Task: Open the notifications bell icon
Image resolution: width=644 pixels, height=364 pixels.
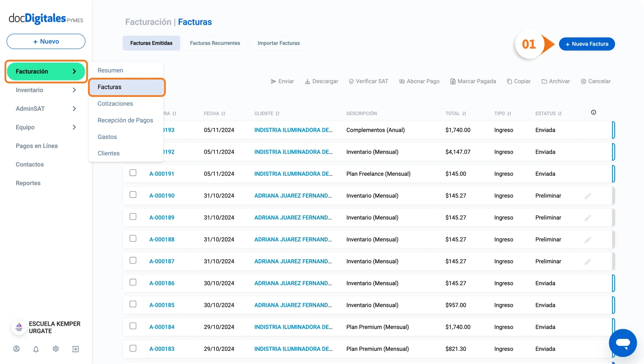Action: (x=36, y=349)
